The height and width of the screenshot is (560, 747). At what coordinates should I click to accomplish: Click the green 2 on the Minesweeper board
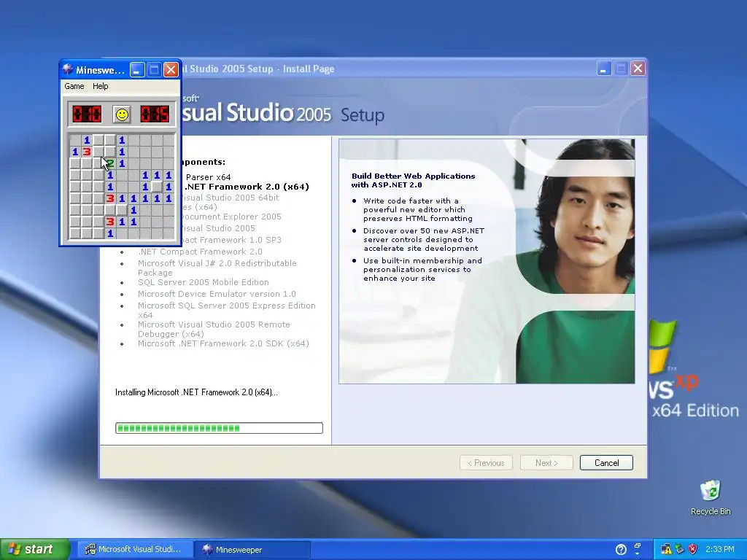(110, 163)
